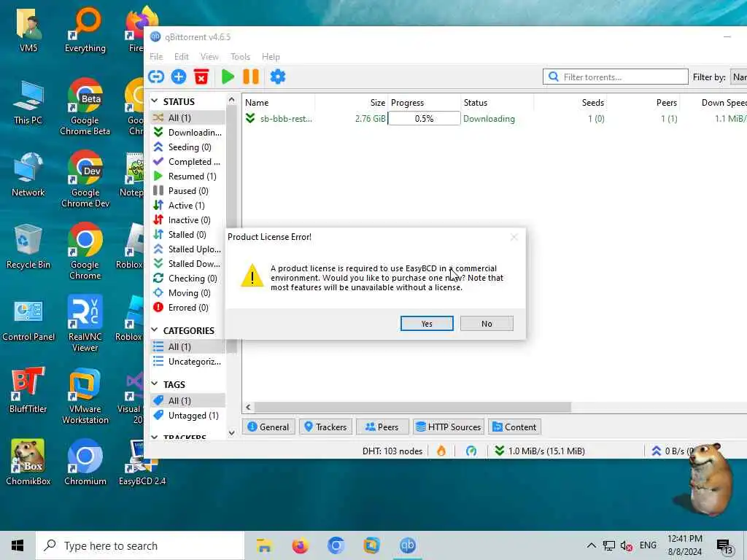
Task: Click the green Resume play icon
Action: tap(228, 77)
